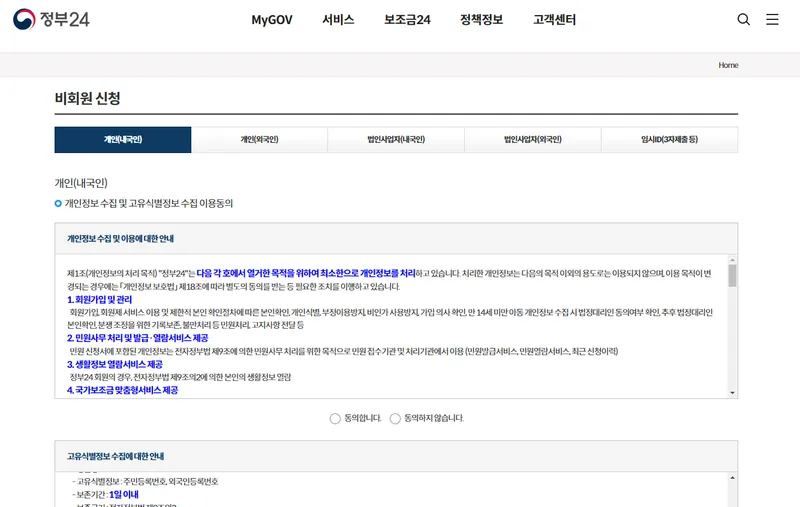Select 개인(내국인) tab
Image resolution: width=800 pixels, height=507 pixels.
tap(123, 140)
